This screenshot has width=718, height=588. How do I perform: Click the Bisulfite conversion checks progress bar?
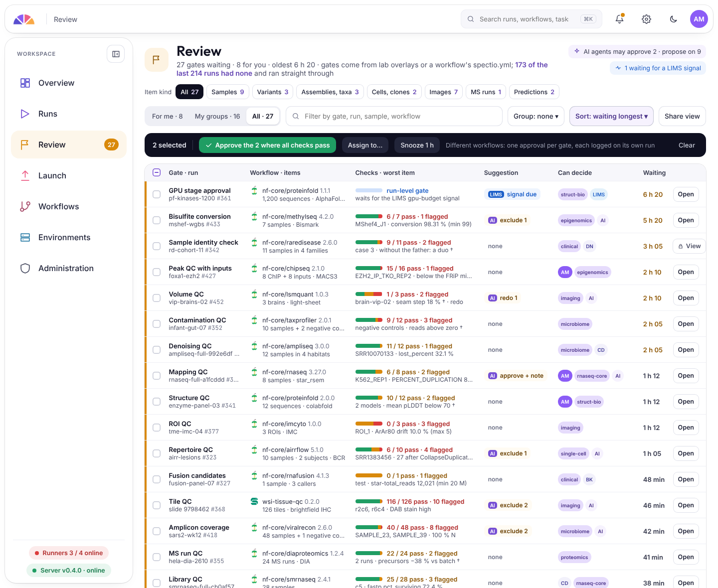(x=369, y=216)
